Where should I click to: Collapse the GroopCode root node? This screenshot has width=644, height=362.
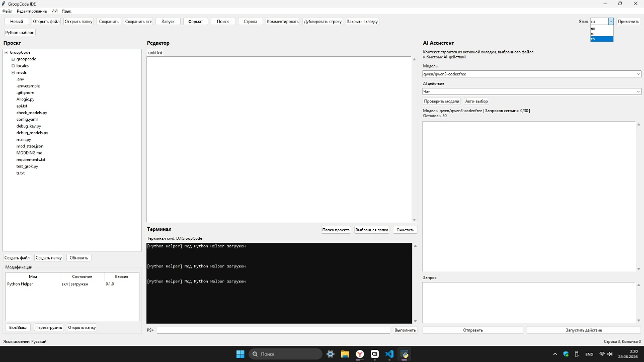point(6,52)
